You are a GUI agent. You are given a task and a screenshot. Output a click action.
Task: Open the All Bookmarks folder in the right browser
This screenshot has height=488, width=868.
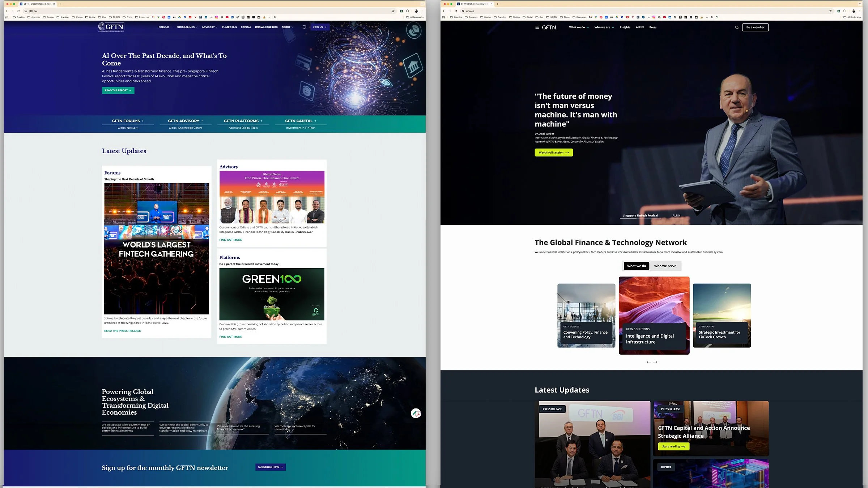click(x=852, y=17)
